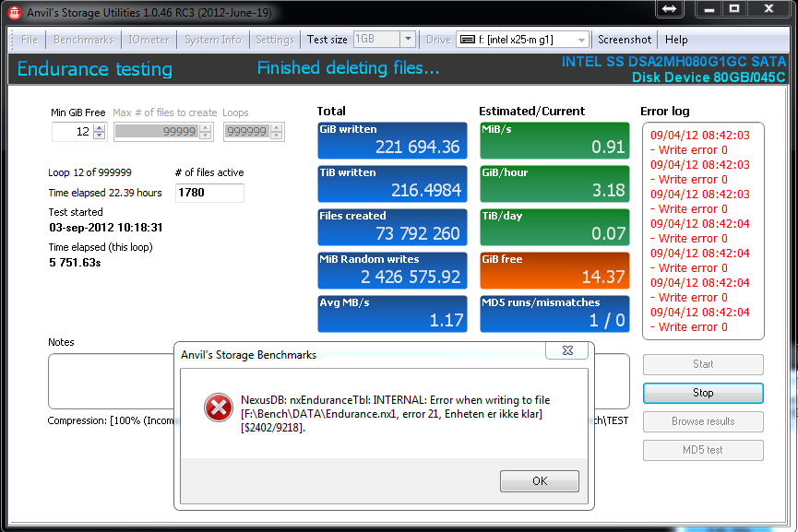Decrease Min GiB Free value
This screenshot has height=532, width=798.
click(100, 136)
